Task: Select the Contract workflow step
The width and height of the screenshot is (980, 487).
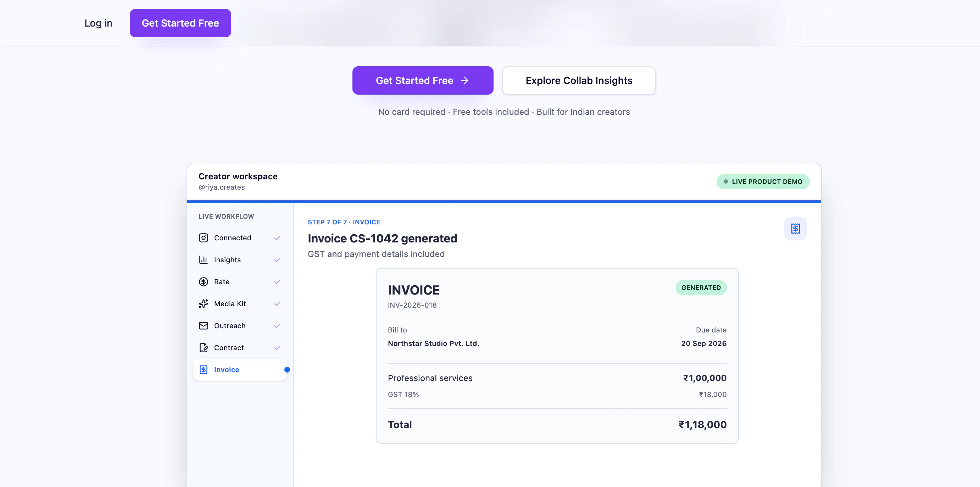Action: pos(240,348)
